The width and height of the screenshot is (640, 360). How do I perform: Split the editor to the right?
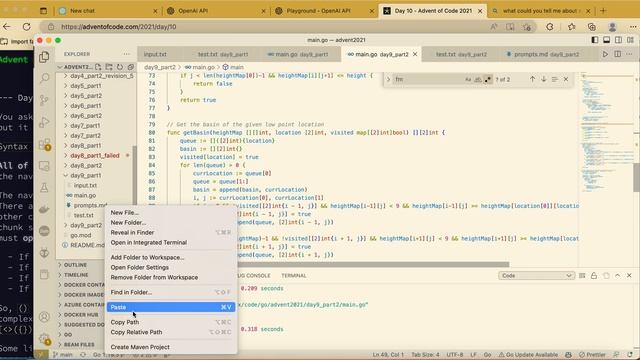(618, 54)
